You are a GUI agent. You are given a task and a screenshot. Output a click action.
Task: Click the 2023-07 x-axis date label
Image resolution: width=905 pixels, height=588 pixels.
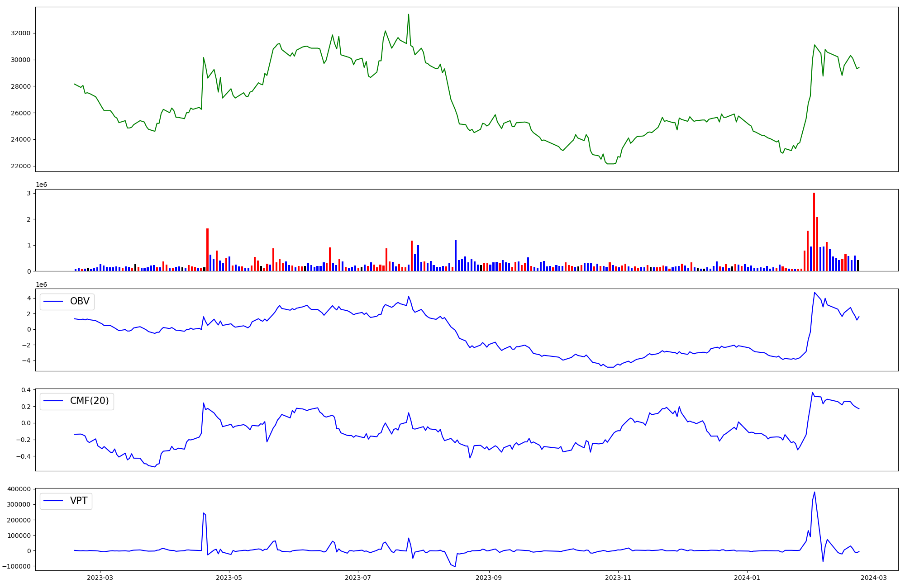pyautogui.click(x=358, y=577)
